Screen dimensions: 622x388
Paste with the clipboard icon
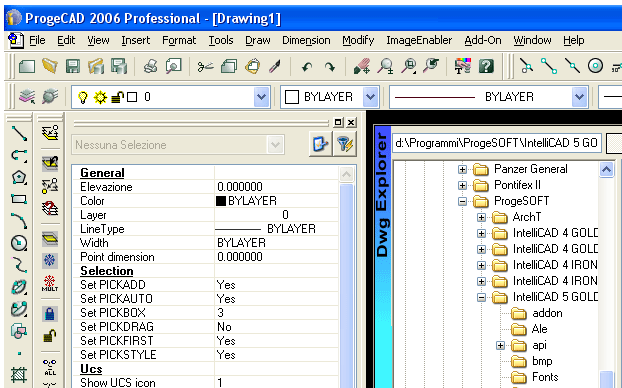(252, 66)
